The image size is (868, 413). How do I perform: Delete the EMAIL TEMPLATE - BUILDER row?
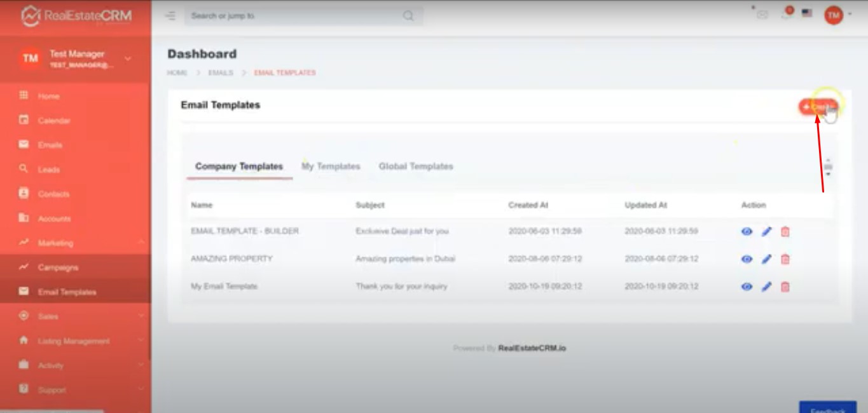point(785,232)
